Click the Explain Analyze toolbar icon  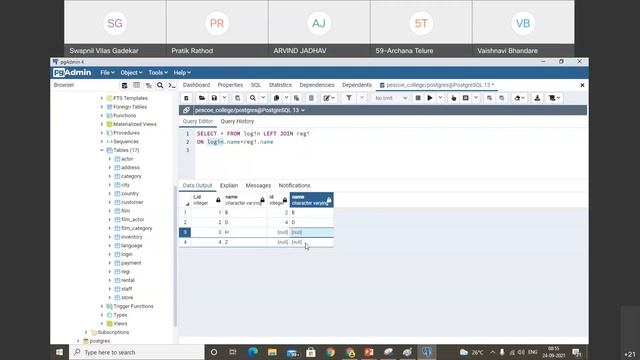tap(465, 98)
